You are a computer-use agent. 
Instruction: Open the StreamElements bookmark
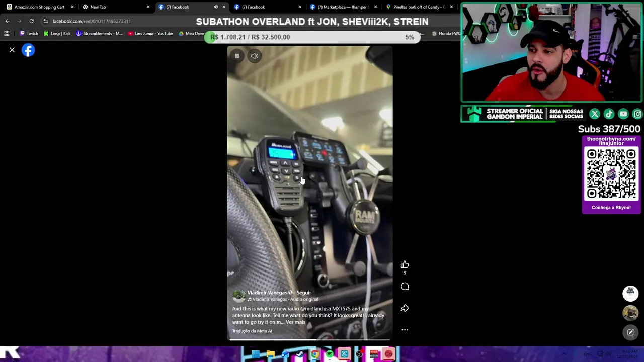(x=99, y=34)
